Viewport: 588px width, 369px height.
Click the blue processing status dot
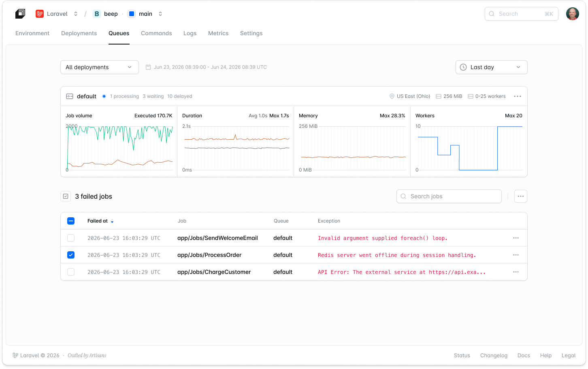tap(104, 96)
